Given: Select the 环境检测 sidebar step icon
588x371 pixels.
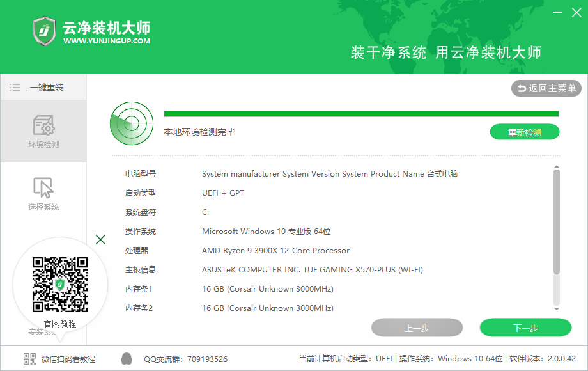Looking at the screenshot, I should click(43, 125).
